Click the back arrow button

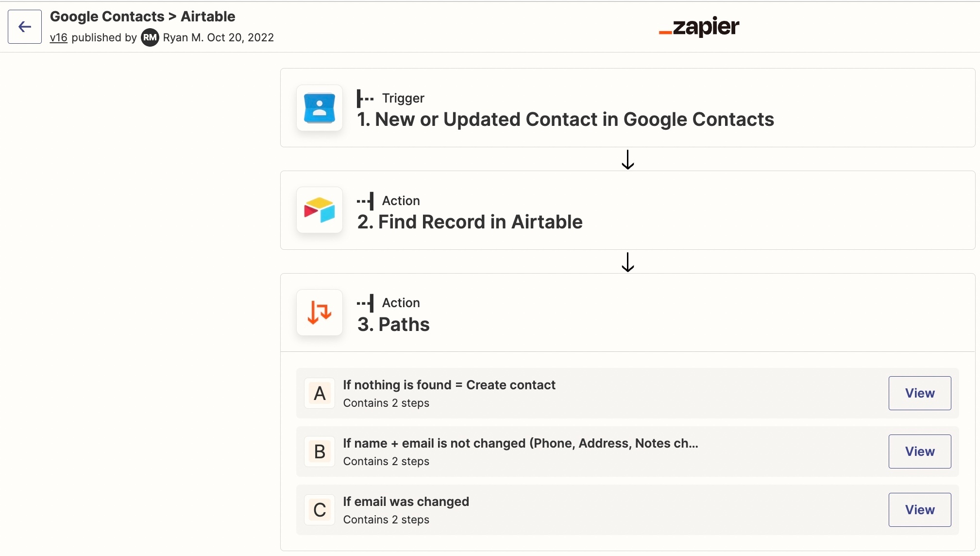[x=25, y=27]
